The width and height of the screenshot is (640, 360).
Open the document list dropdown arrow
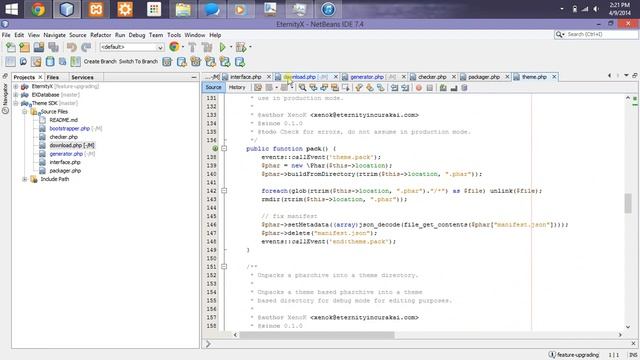[x=626, y=76]
